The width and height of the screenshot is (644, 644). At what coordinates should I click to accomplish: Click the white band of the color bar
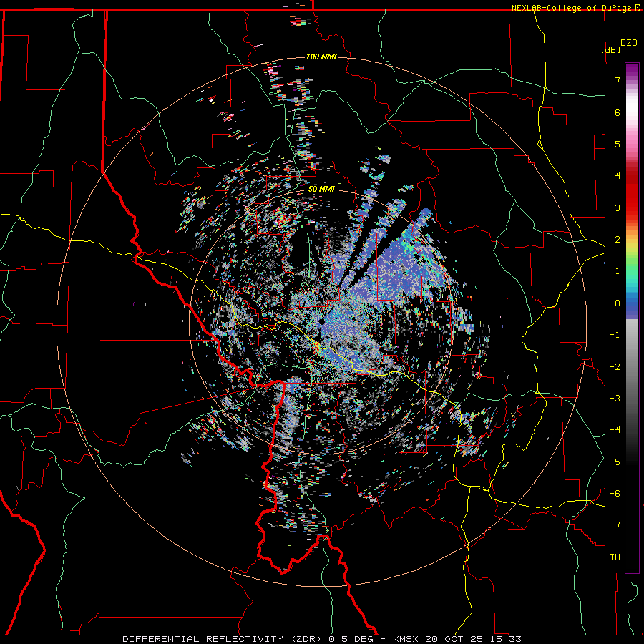(632, 107)
